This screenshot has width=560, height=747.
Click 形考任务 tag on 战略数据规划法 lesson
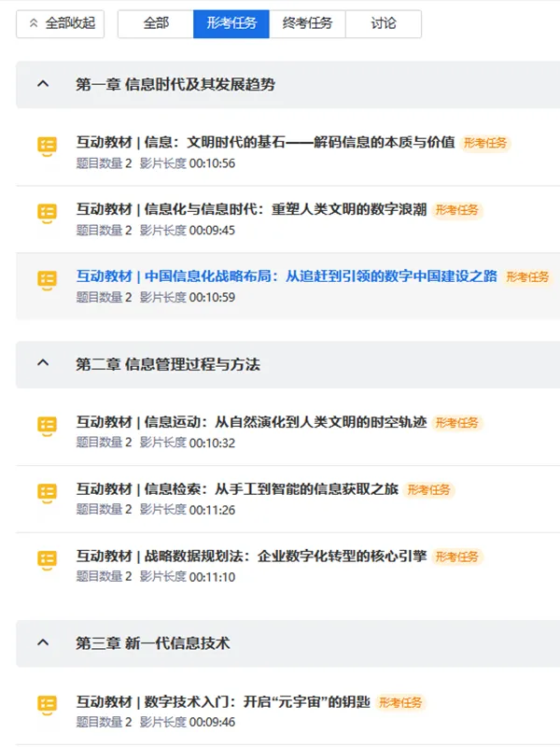pos(457,557)
